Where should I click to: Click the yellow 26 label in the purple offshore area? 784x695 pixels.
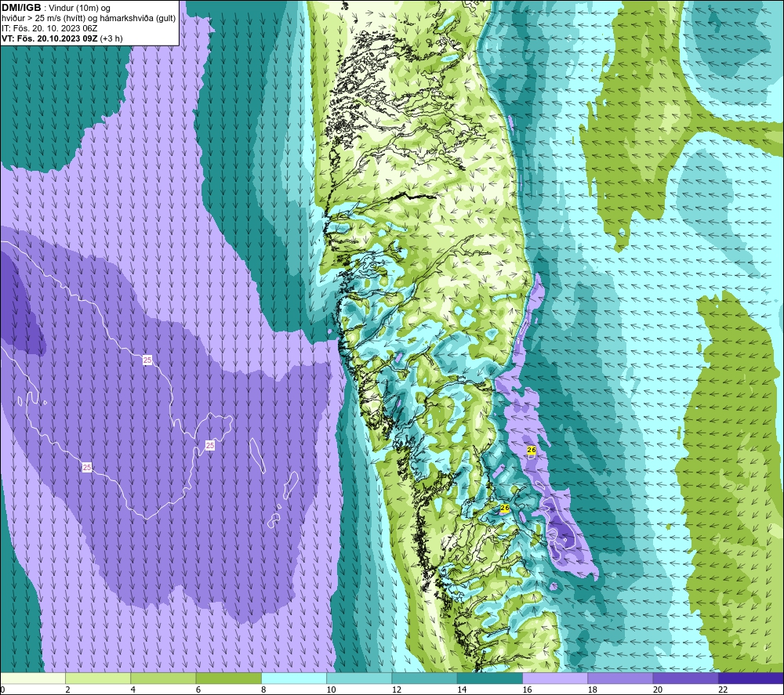tap(532, 451)
